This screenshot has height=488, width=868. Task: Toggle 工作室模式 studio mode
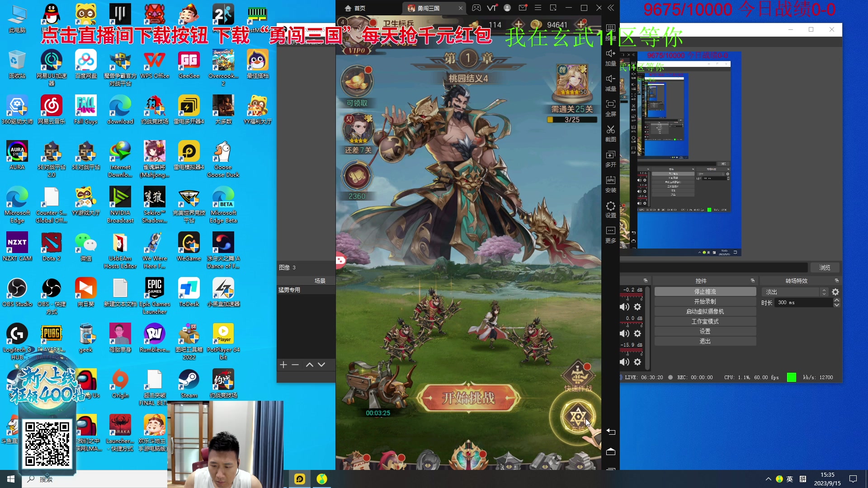[x=705, y=321]
